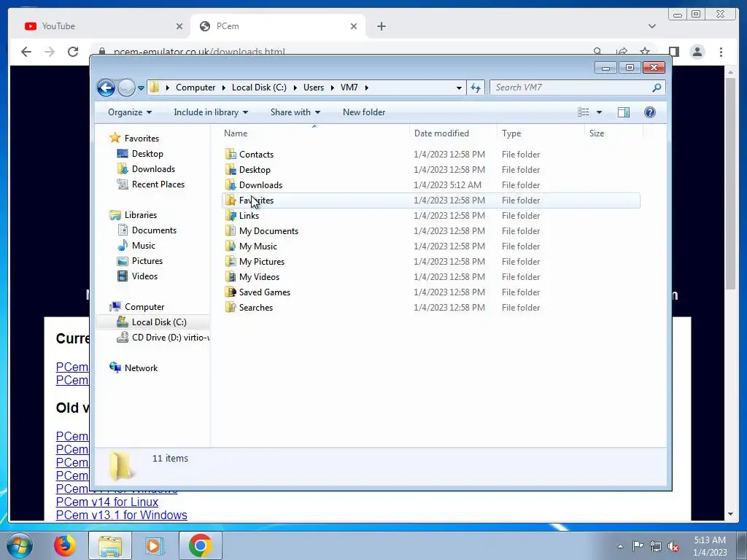747x560 pixels.
Task: Select the My Documents folder icon
Action: pyautogui.click(x=231, y=231)
